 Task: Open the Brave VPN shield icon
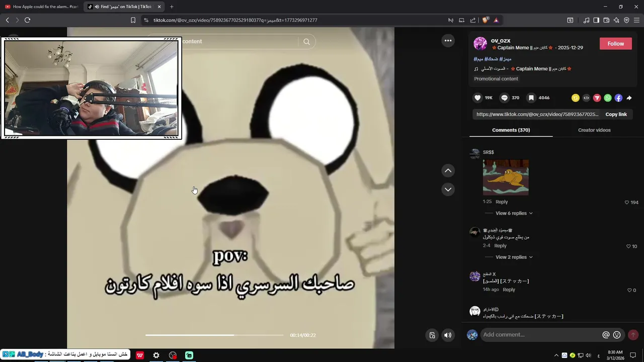626,20
